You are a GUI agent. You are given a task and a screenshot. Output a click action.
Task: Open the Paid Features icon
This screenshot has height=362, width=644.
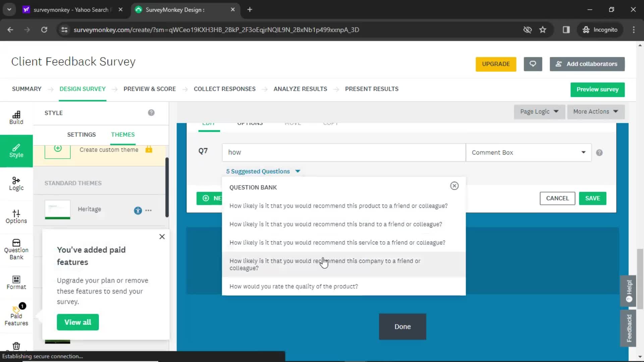16,313
